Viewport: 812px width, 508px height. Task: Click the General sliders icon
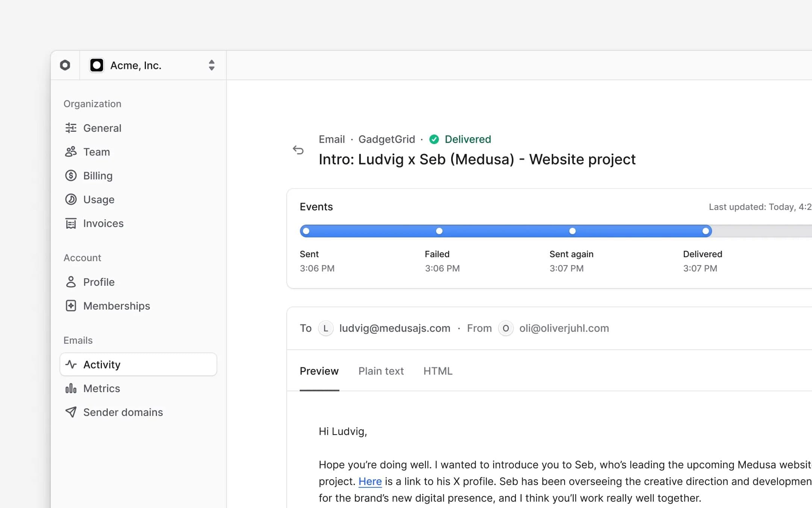[x=71, y=128]
